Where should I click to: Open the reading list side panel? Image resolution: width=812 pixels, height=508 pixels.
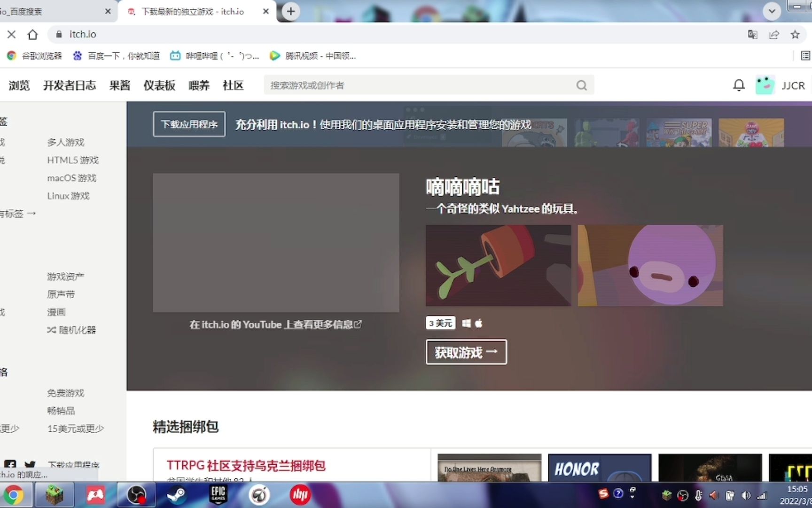point(805,56)
